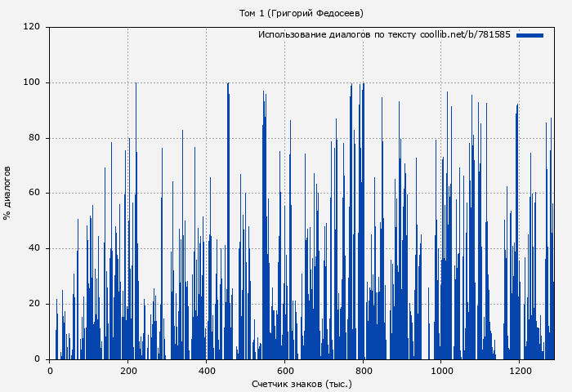This screenshot has width=572, height=392.
Task: Click the blue legend color swatch
Action: [530, 35]
